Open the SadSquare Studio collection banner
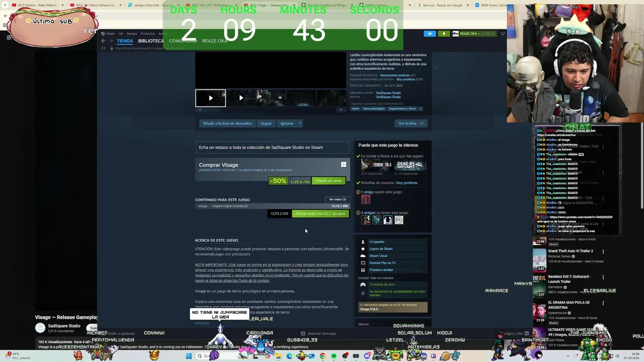 272,147
